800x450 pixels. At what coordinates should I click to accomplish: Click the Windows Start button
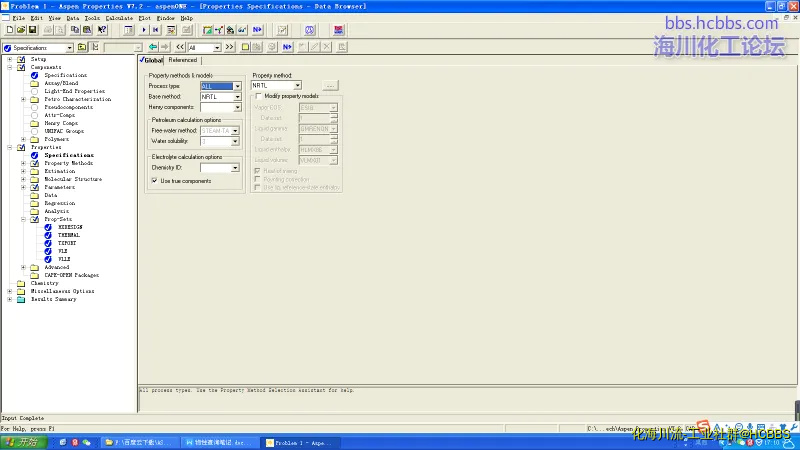coord(24,442)
